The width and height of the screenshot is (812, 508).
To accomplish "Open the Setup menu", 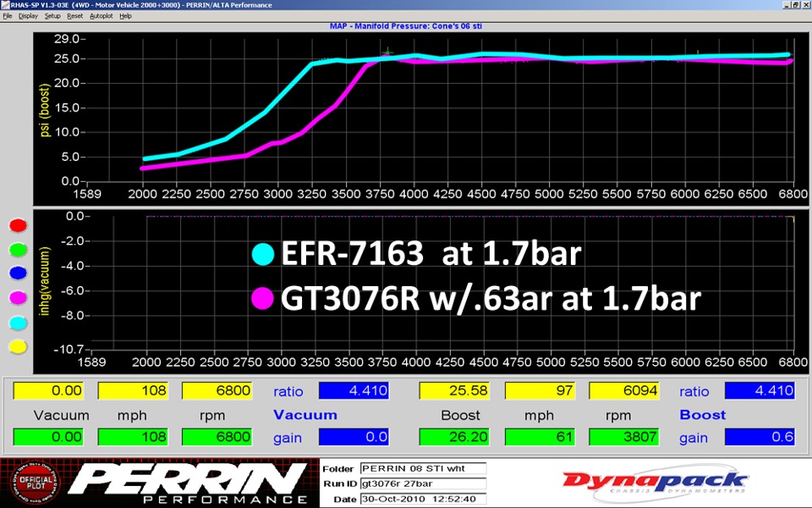I will tap(52, 16).
